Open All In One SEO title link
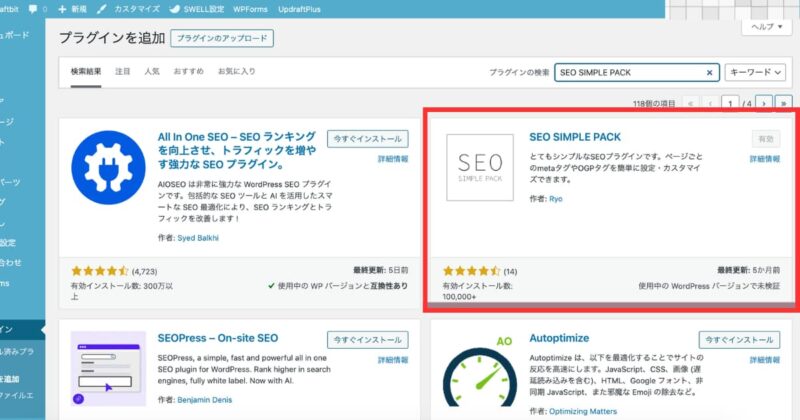This screenshot has height=420, width=800. [237, 151]
